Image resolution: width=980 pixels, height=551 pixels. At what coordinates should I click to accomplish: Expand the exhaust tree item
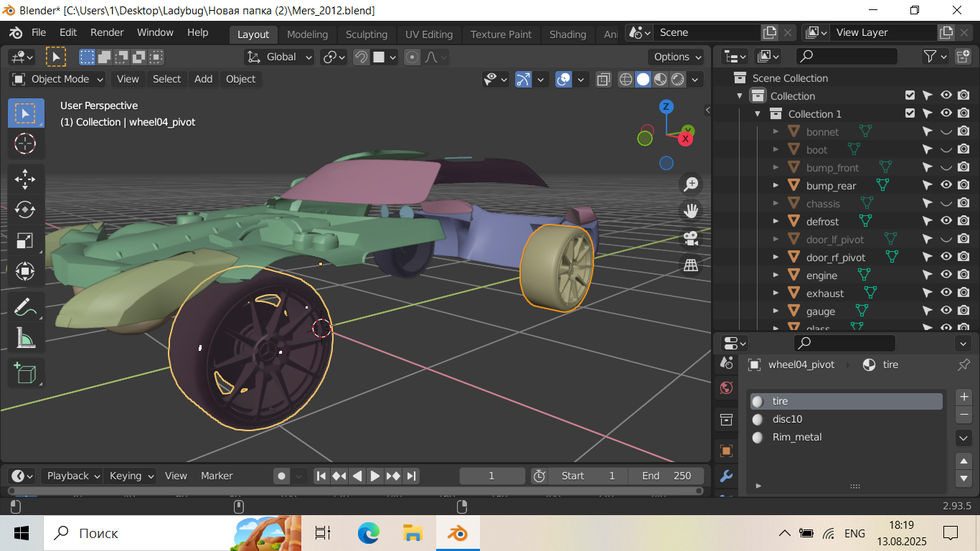pyautogui.click(x=776, y=293)
